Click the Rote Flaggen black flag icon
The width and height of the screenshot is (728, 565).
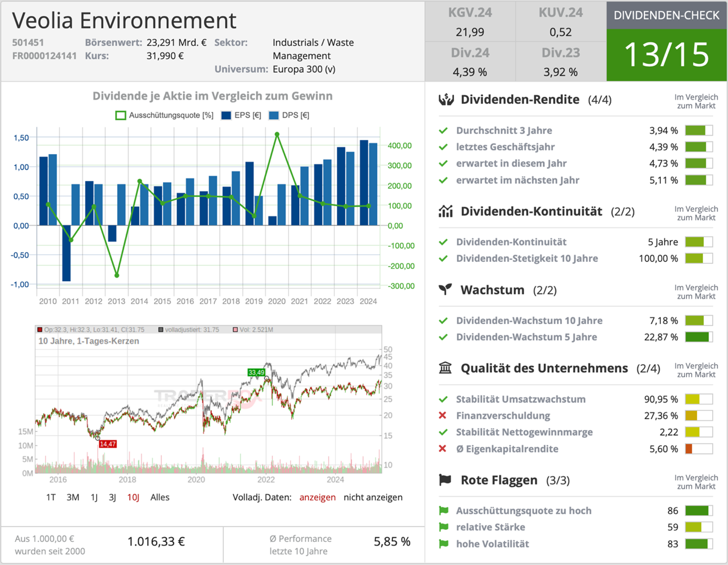coord(445,480)
